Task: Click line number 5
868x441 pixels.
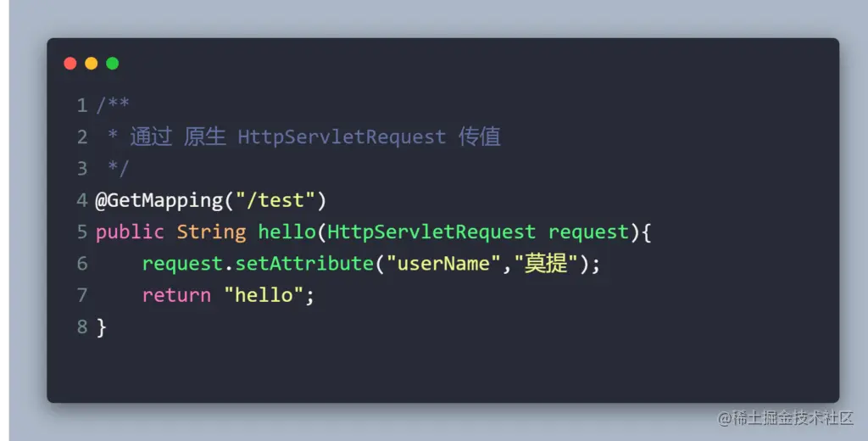Action: 82,232
